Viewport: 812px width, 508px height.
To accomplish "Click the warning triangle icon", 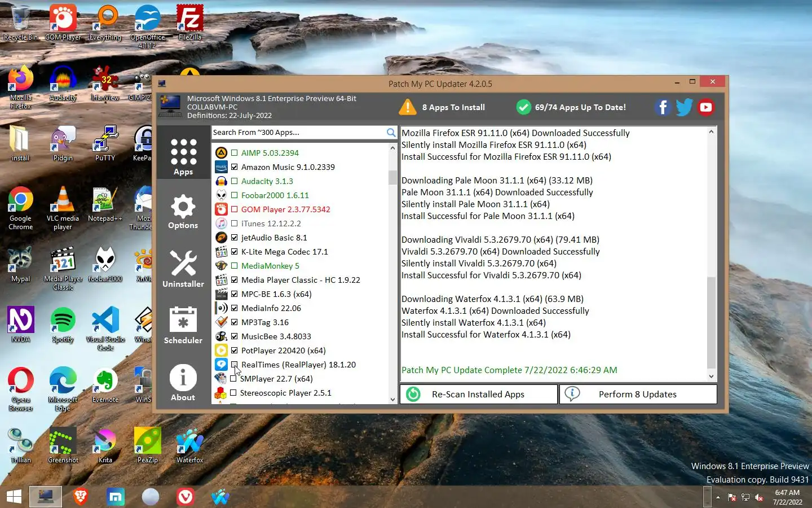I will (407, 107).
